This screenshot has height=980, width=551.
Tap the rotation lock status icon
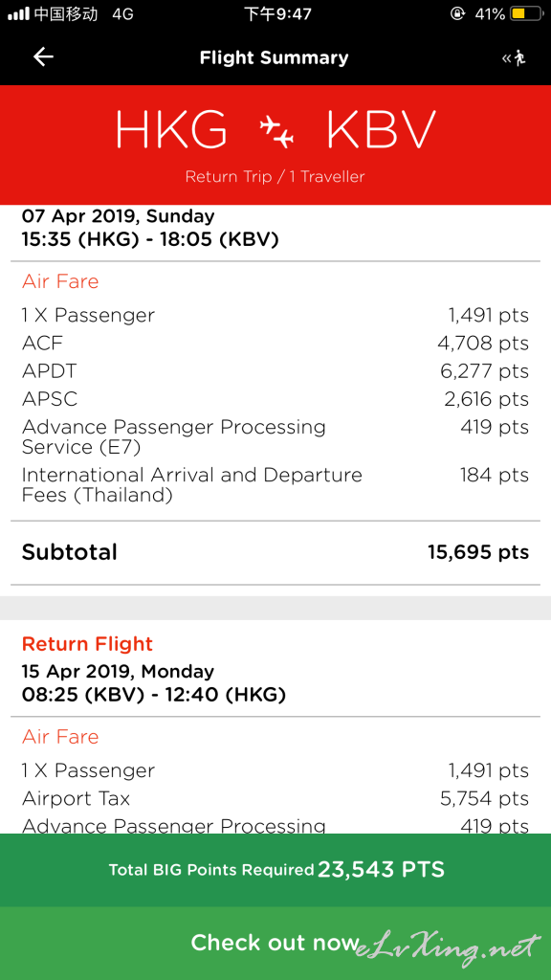click(x=457, y=13)
